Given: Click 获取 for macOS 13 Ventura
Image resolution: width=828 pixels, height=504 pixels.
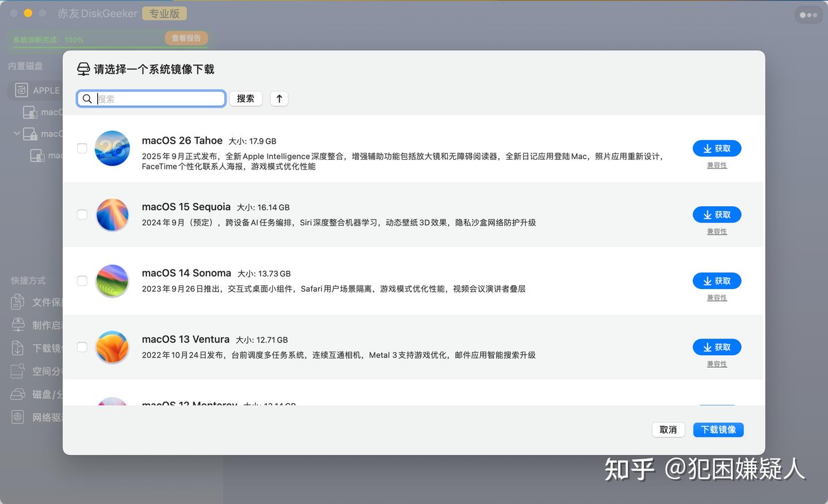Looking at the screenshot, I should point(717,347).
